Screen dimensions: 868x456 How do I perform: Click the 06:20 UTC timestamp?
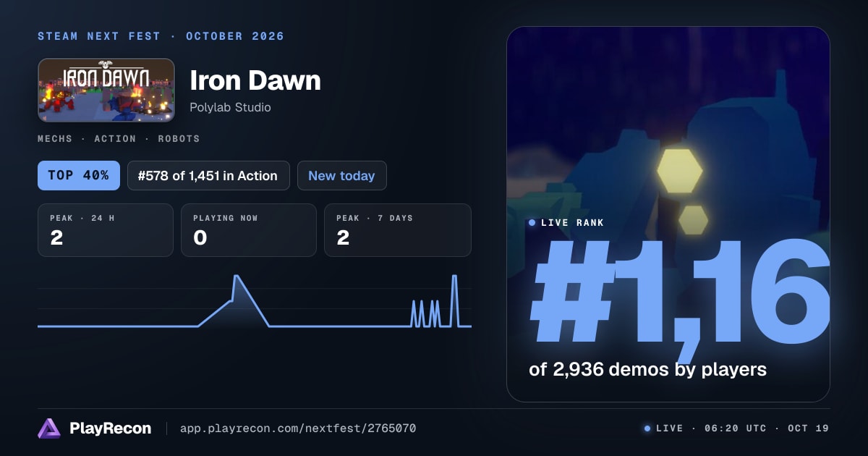735,428
